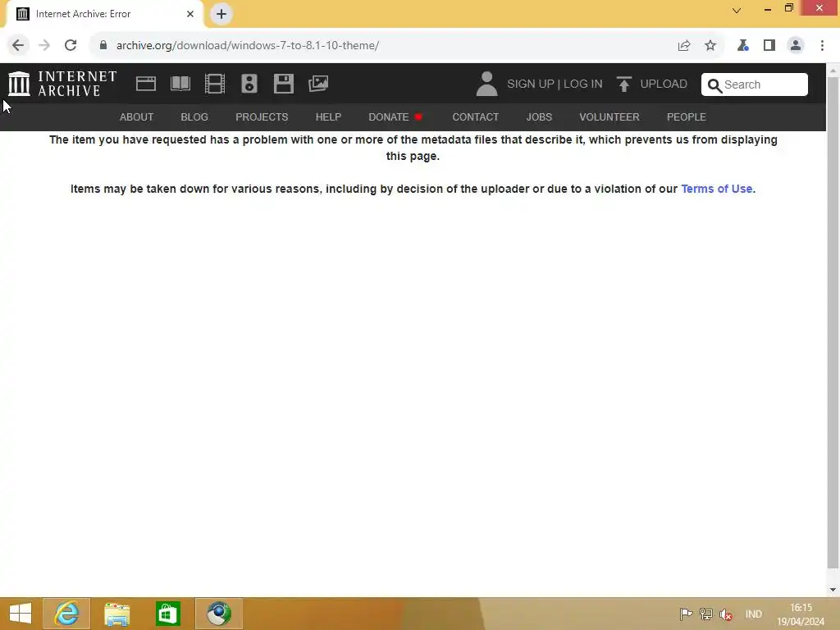Open the Audio speaker icon
The image size is (840, 630).
point(249,84)
